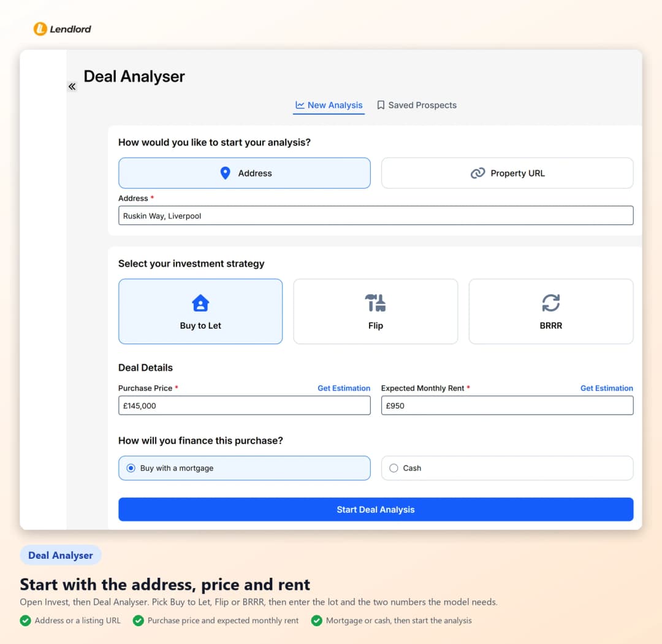The height and width of the screenshot is (644, 662).
Task: Click the hammer and brush Flip icon
Action: click(x=375, y=303)
